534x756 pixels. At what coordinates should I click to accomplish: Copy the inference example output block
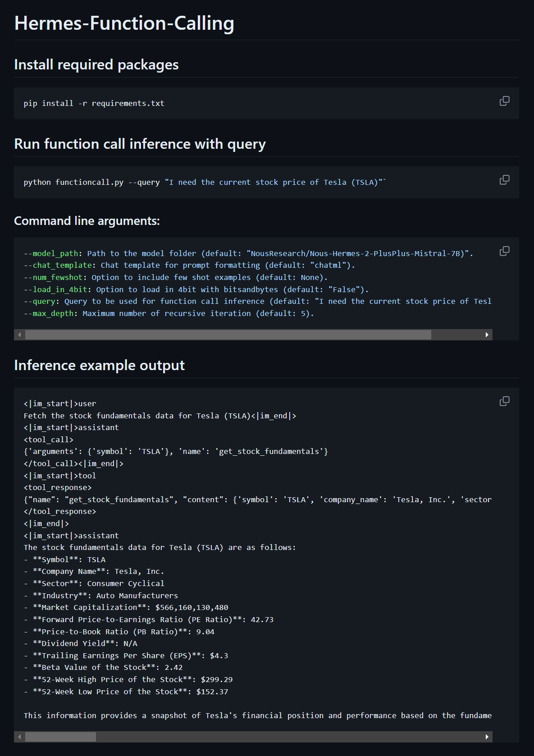click(x=504, y=401)
